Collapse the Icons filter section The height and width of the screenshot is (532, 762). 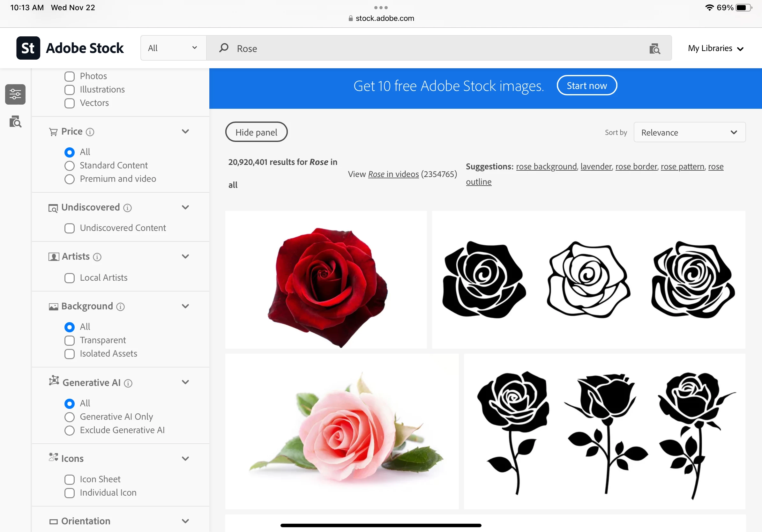pyautogui.click(x=185, y=459)
